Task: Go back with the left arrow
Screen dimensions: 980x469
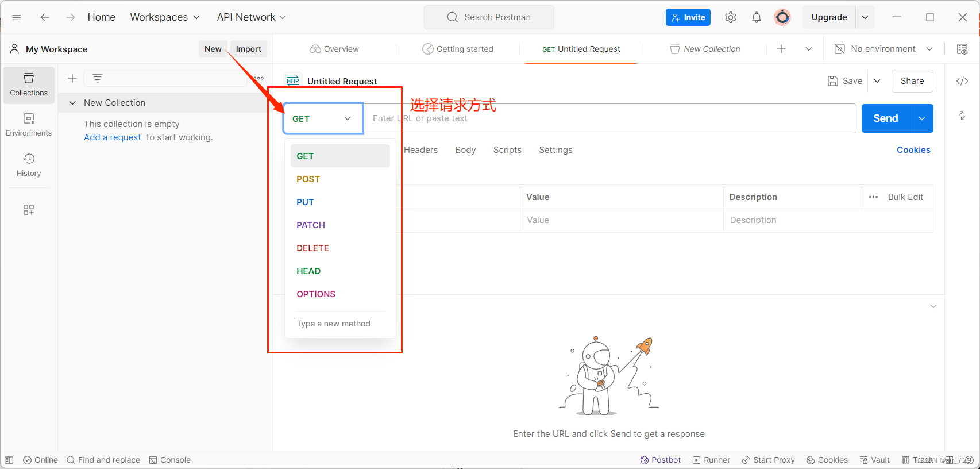Action: pyautogui.click(x=44, y=17)
